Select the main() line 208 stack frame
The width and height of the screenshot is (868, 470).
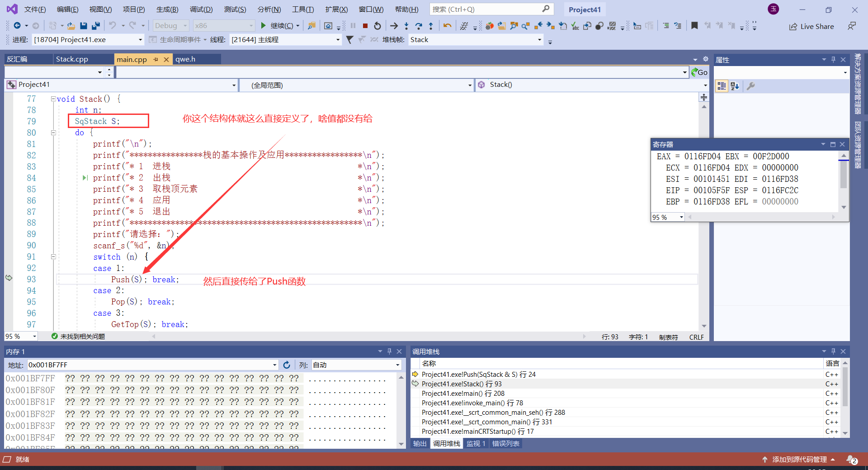coord(617,394)
